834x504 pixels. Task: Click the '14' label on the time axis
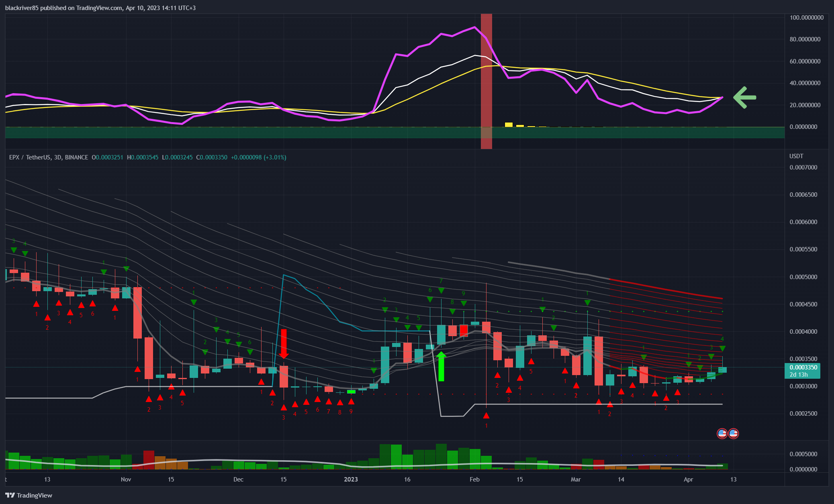621,480
